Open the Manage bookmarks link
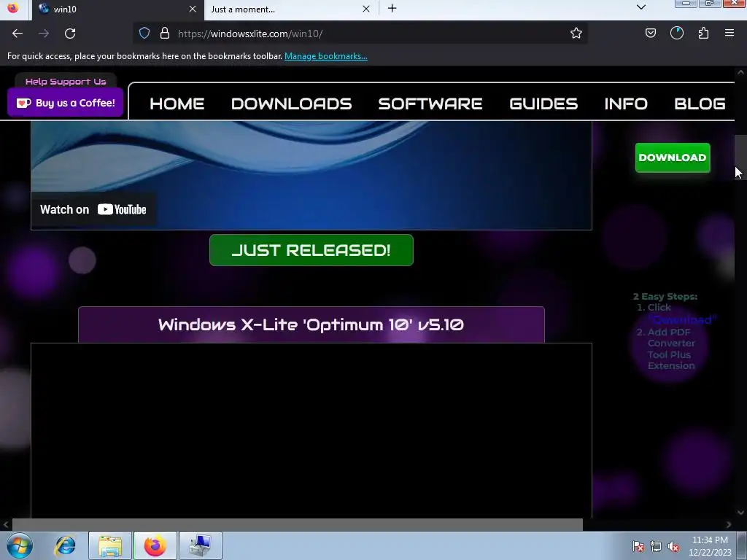This screenshot has height=560, width=747. pyautogui.click(x=326, y=56)
